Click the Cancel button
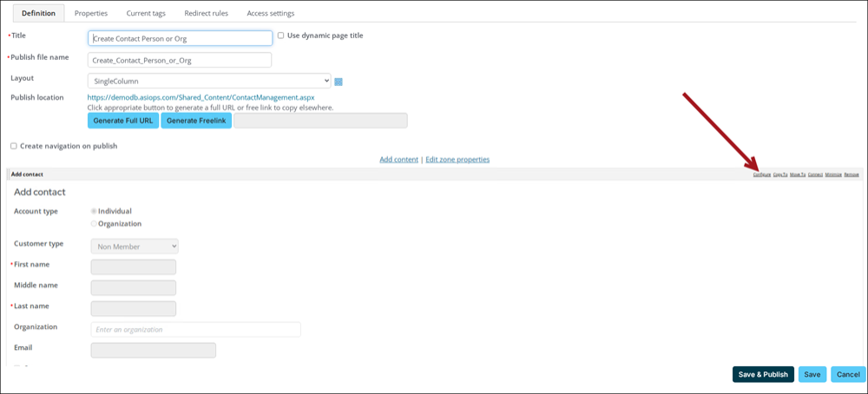The width and height of the screenshot is (868, 394). (847, 374)
